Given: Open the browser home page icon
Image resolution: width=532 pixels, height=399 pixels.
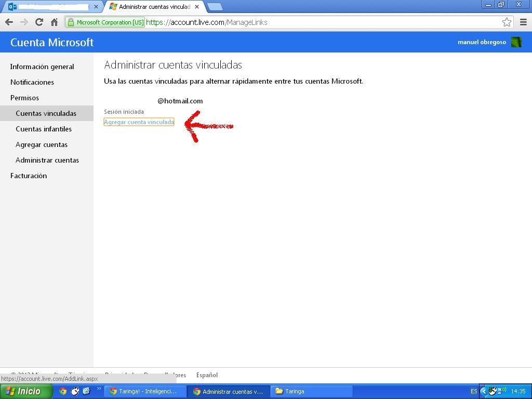Looking at the screenshot, I should point(54,22).
